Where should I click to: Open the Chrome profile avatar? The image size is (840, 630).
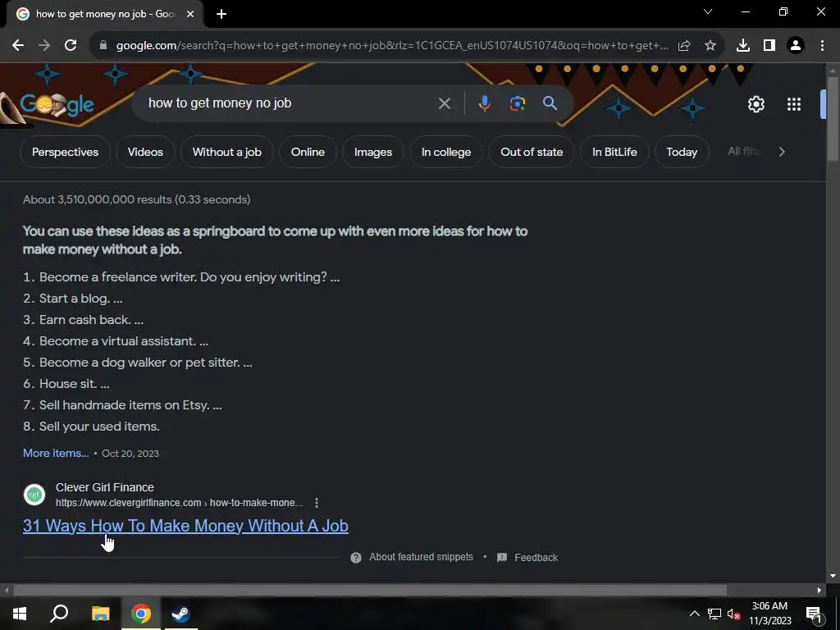click(x=796, y=46)
